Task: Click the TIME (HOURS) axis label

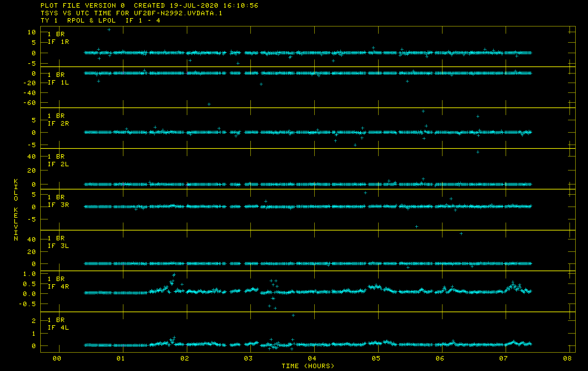Action: (x=308, y=366)
